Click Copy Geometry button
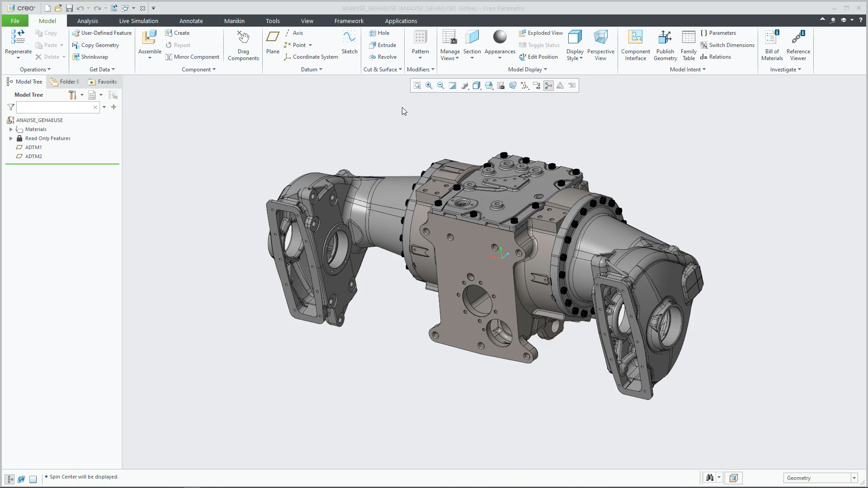This screenshot has width=868, height=488. (x=95, y=45)
